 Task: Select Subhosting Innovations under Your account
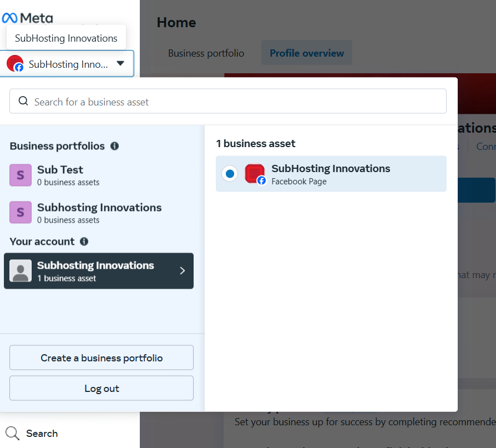click(99, 271)
